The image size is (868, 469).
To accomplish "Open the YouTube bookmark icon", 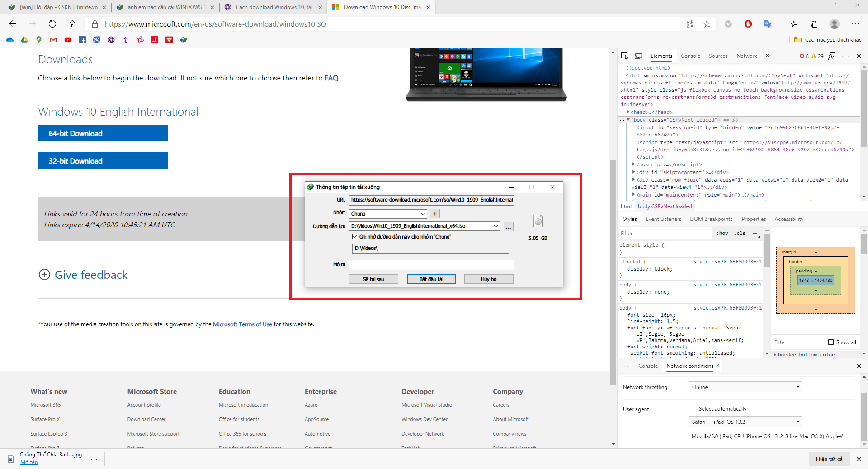I will pyautogui.click(x=68, y=40).
